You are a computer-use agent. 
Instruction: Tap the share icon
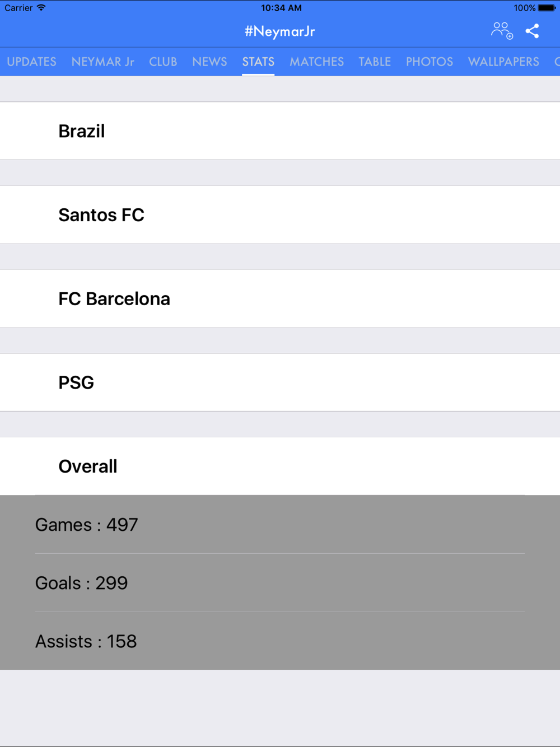(x=532, y=31)
